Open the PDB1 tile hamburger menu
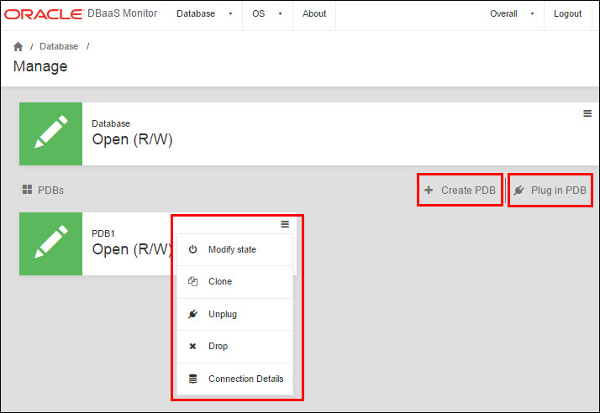Viewport: 600px width, 413px height. coord(285,224)
